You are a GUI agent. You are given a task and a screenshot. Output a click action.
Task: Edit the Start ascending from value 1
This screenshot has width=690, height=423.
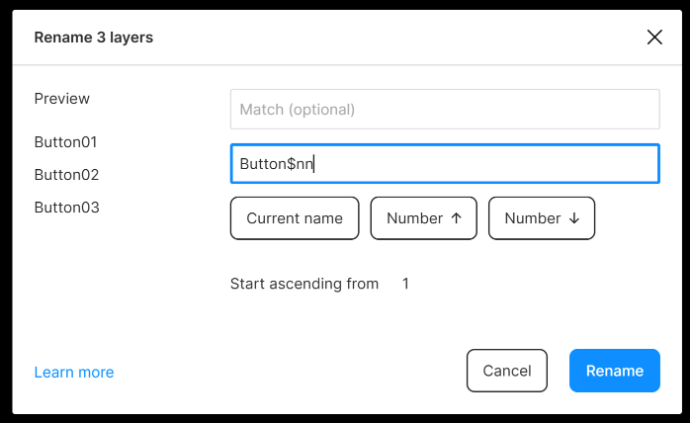click(406, 283)
